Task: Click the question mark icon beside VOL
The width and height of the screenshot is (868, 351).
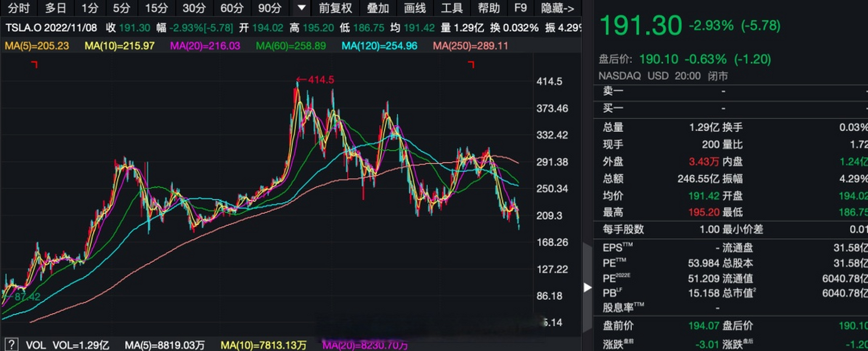Action: (x=11, y=345)
